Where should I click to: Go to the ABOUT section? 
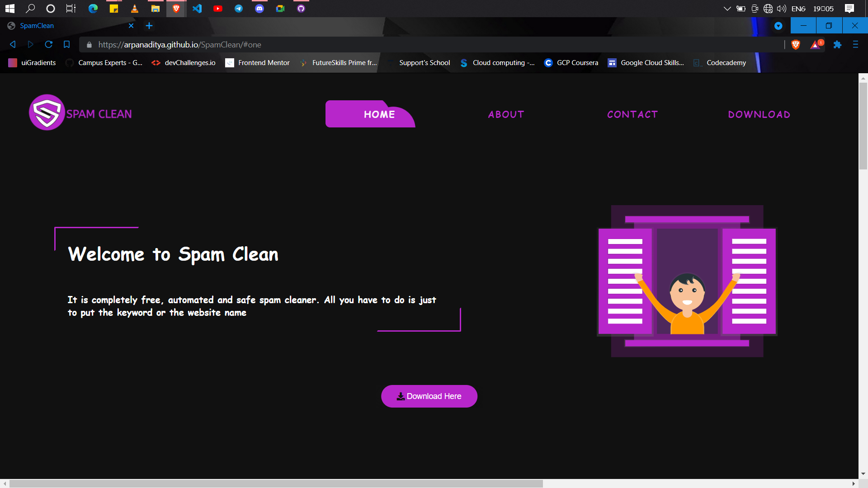(506, 114)
